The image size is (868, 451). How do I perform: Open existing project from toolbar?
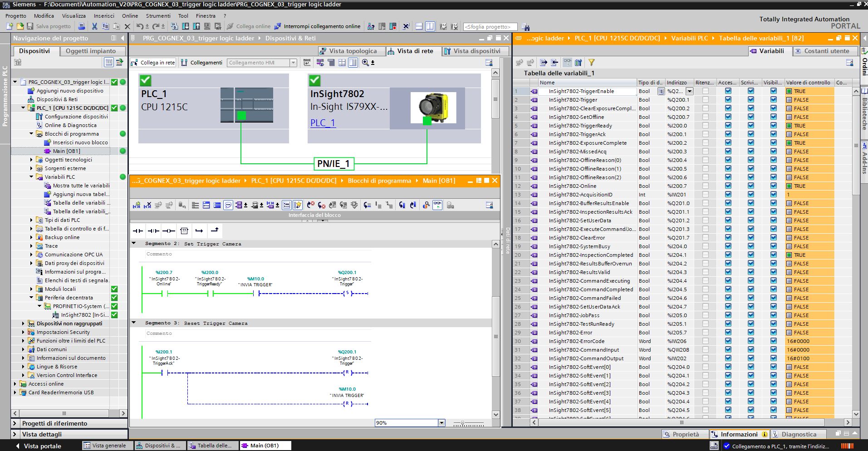click(20, 26)
